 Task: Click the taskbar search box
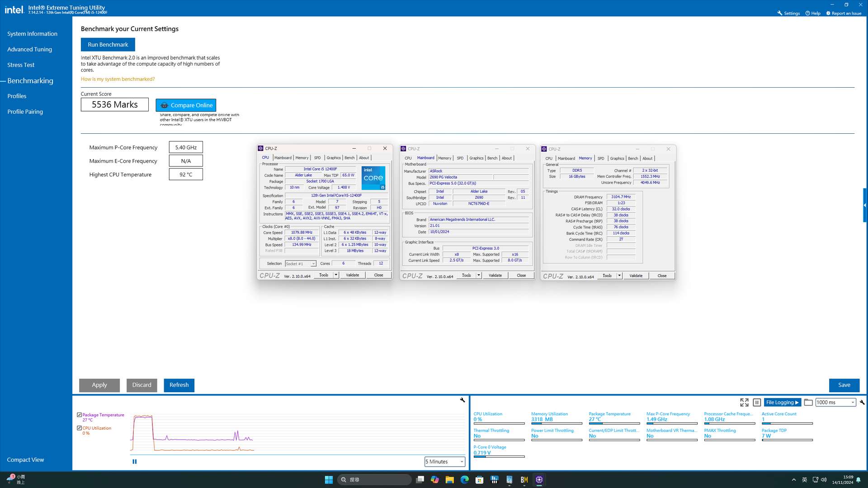pos(374,480)
